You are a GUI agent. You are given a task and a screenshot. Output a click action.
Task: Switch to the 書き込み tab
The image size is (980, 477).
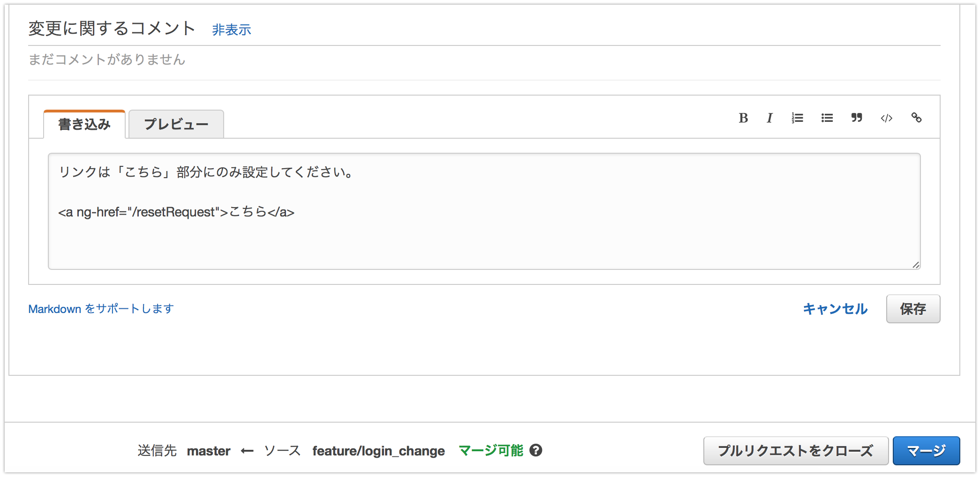coord(84,124)
